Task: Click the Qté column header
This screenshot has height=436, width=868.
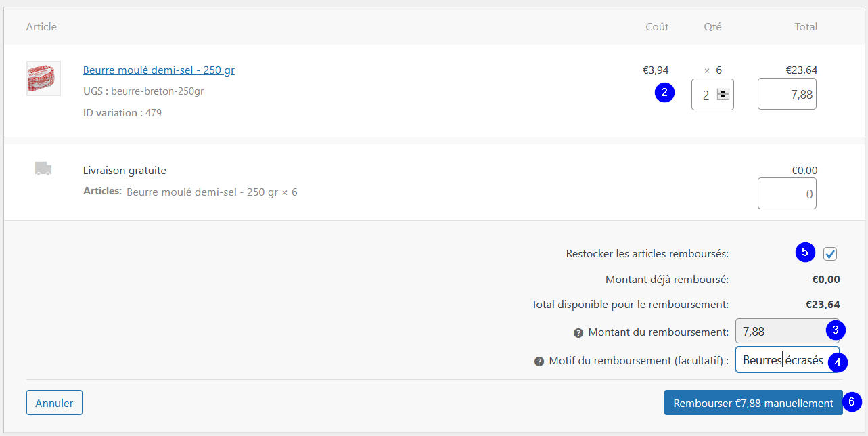Action: [712, 27]
